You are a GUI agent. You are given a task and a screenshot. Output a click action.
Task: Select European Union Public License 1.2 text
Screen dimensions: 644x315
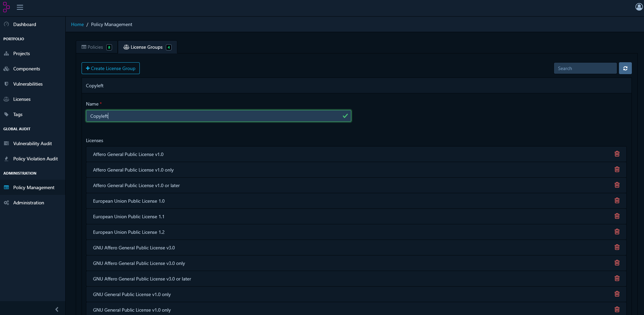(x=129, y=232)
